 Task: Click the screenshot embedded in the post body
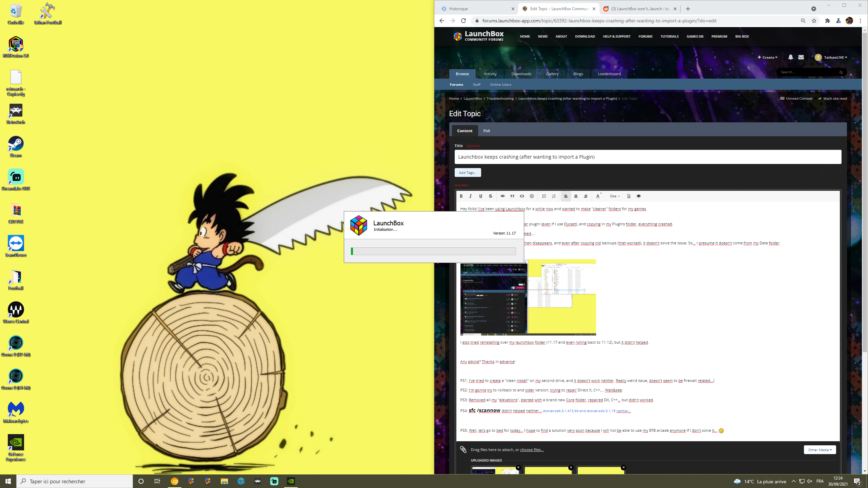(x=528, y=297)
